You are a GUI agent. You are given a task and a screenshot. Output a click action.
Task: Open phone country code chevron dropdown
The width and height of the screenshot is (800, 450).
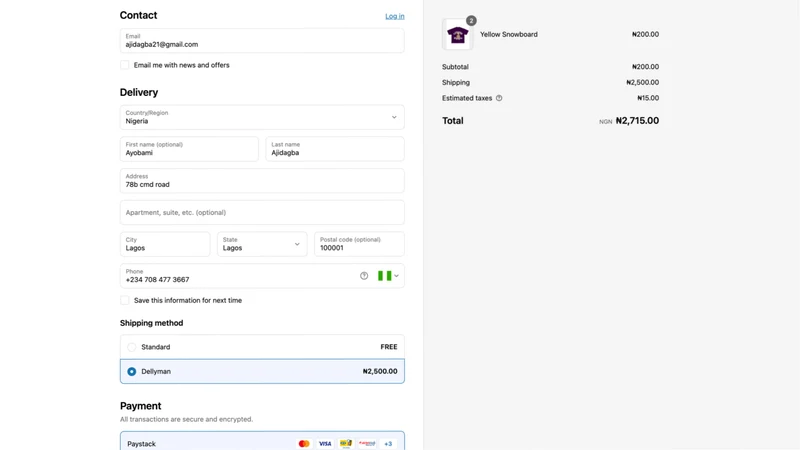[396, 276]
